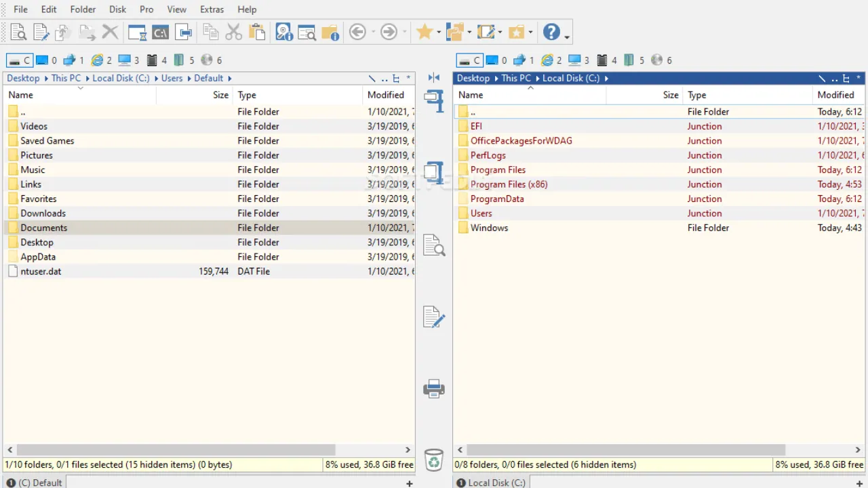This screenshot has width=868, height=488.
Task: Open dropdown beside the edit layout icon
Action: coord(500,32)
